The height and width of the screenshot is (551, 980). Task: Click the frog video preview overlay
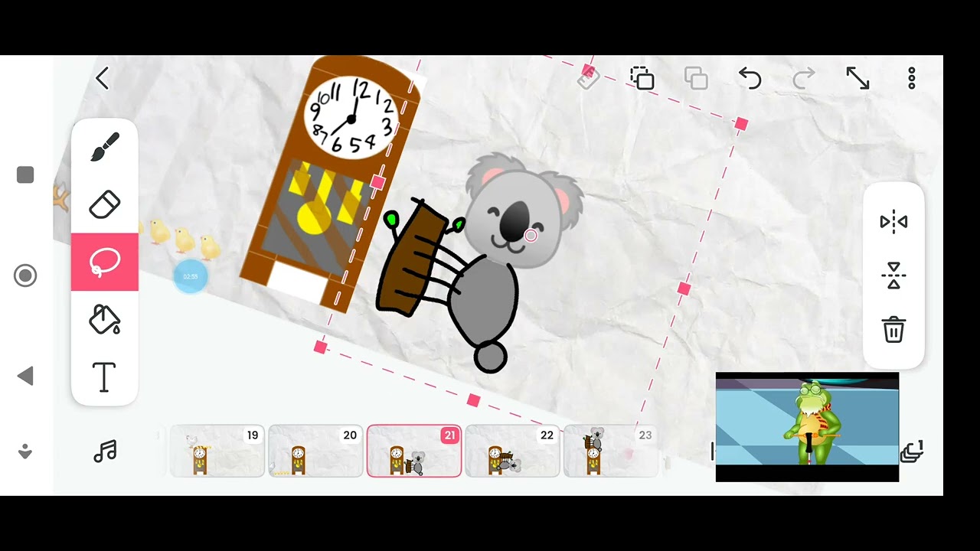[807, 427]
